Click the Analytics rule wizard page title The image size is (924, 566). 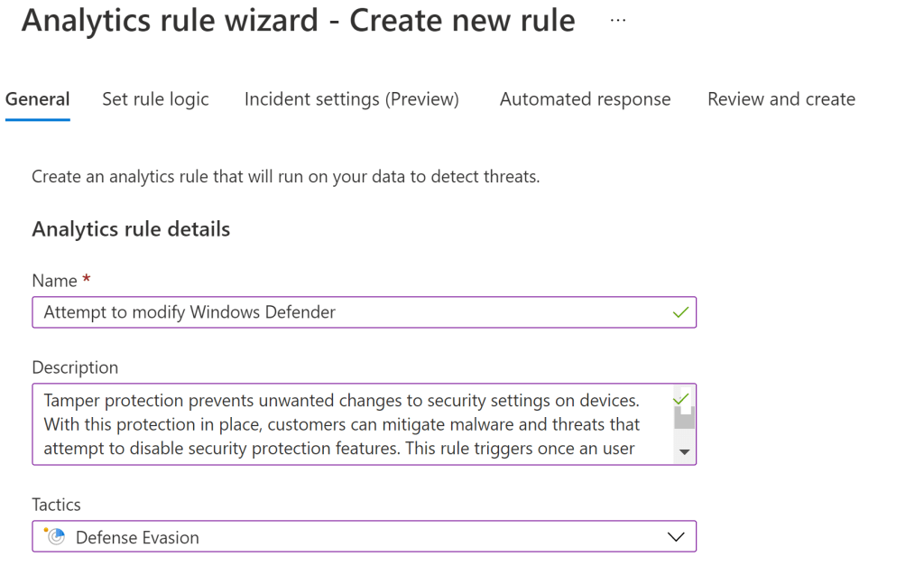click(298, 21)
